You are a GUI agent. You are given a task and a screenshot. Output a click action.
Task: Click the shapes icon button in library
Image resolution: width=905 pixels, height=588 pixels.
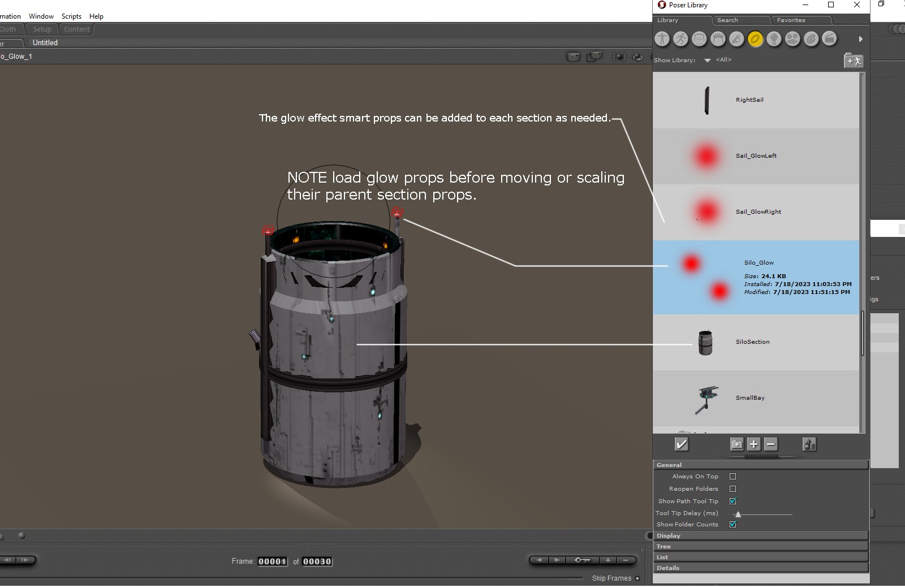(809, 444)
